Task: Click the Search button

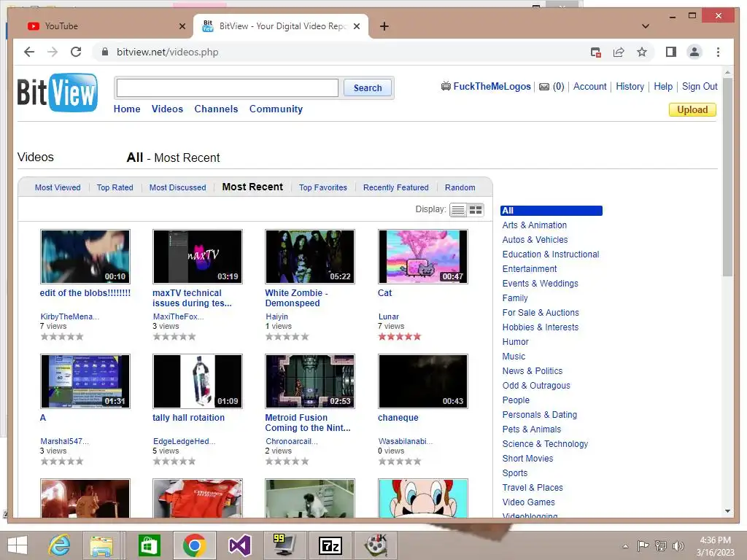Action: (x=368, y=88)
